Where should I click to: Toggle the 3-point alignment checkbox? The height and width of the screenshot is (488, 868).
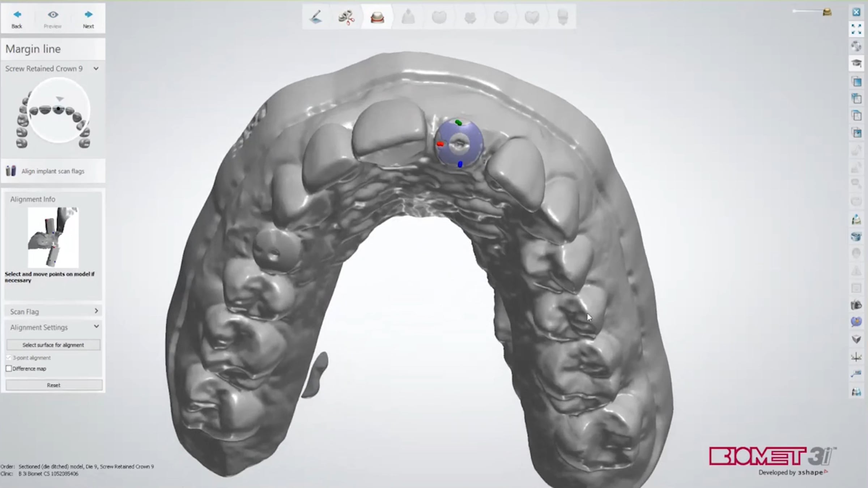(9, 358)
